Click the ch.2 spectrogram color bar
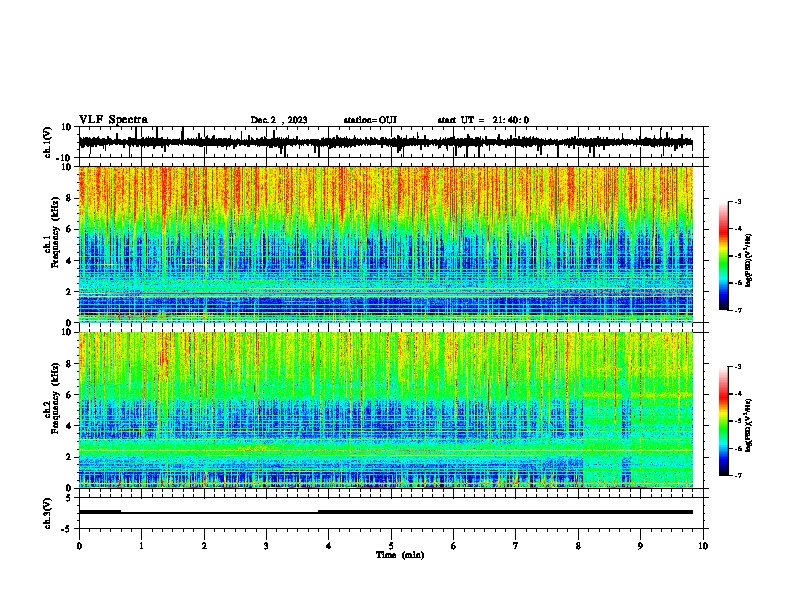This screenshot has width=792, height=612. click(x=724, y=421)
